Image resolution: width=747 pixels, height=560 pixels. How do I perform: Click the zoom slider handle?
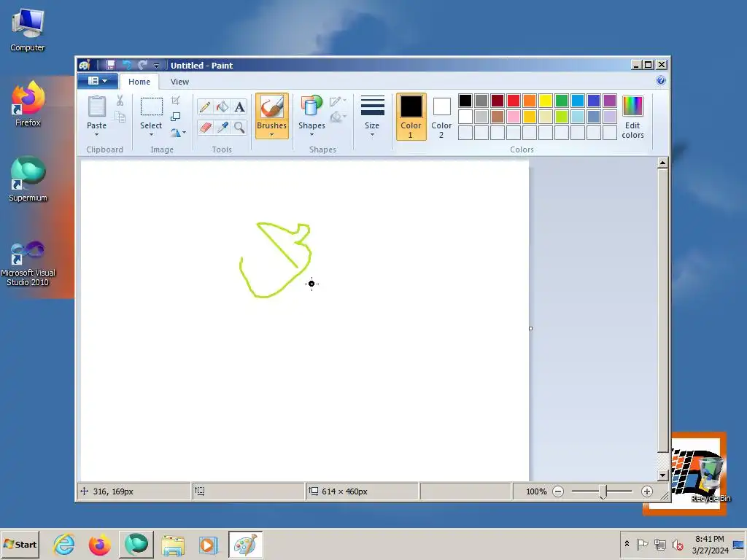(603, 492)
